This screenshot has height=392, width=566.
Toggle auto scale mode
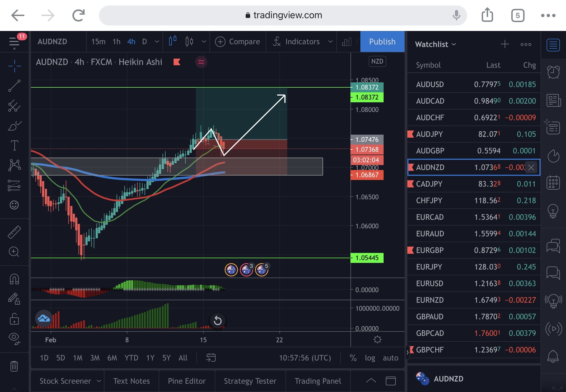(390, 358)
